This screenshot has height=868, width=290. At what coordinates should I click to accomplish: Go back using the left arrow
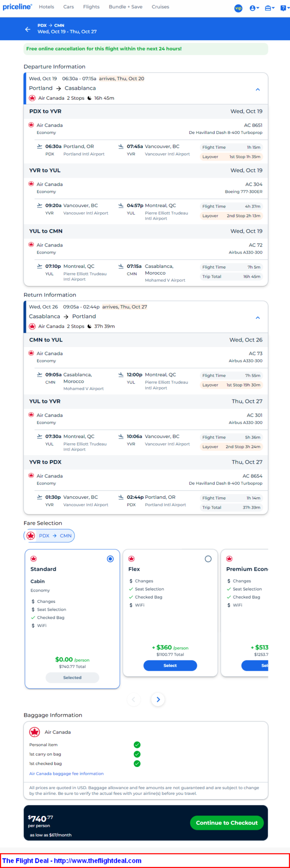coord(28,29)
